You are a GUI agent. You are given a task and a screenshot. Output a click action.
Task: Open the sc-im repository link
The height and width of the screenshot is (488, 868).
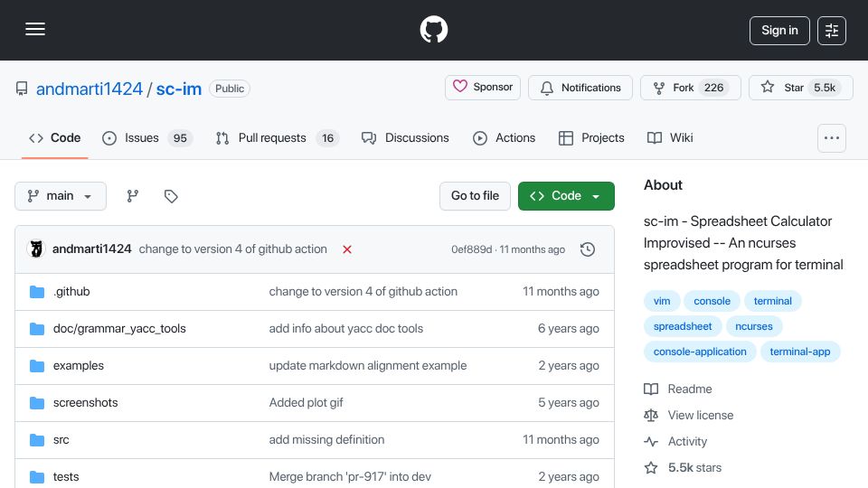coord(178,89)
